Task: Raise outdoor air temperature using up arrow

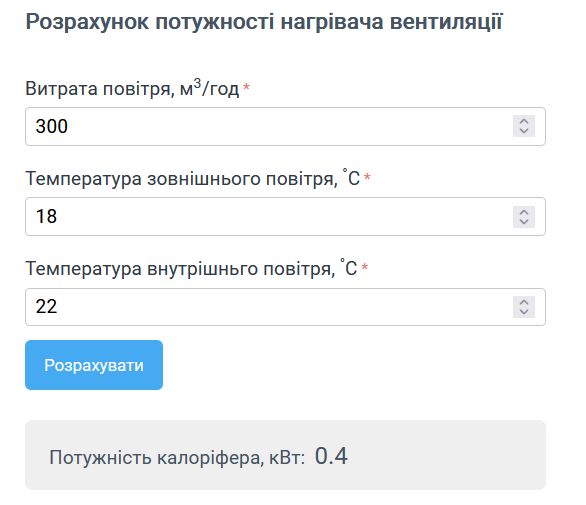Action: click(524, 212)
